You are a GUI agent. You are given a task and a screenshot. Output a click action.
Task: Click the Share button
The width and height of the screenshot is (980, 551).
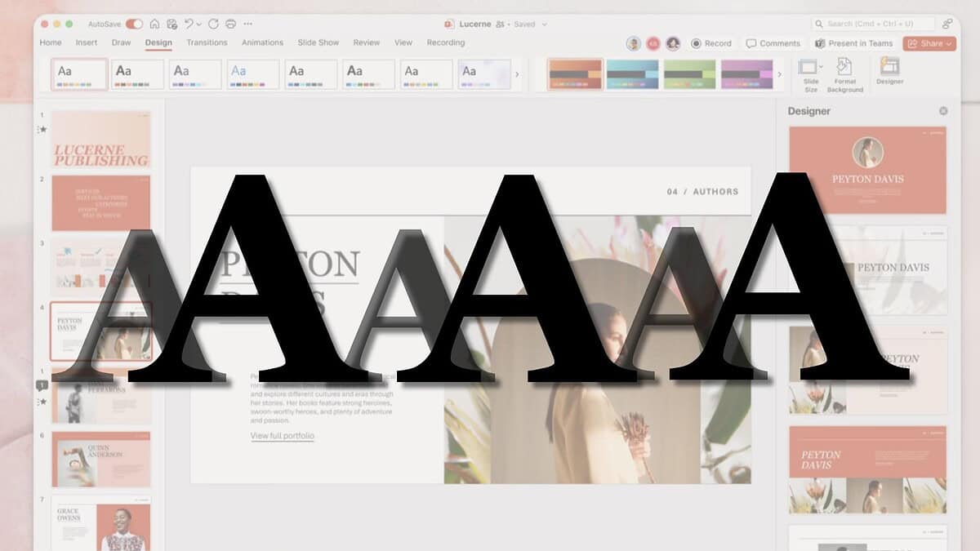point(929,43)
